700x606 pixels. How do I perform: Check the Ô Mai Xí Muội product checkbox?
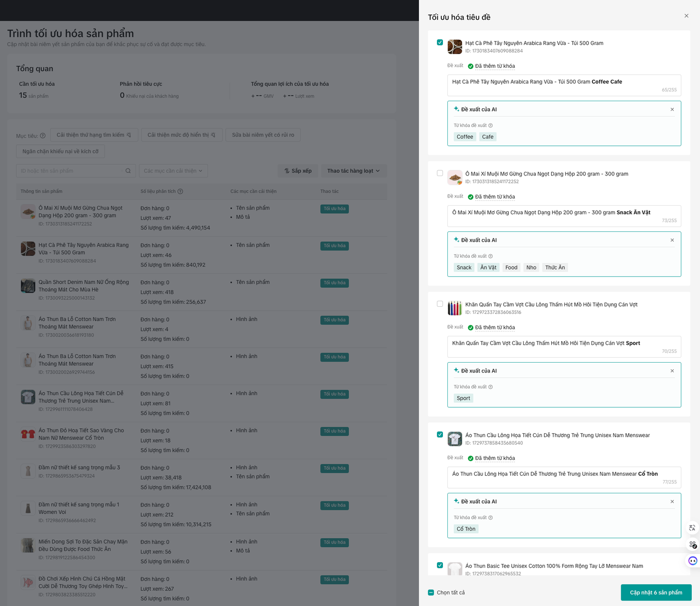pos(440,173)
